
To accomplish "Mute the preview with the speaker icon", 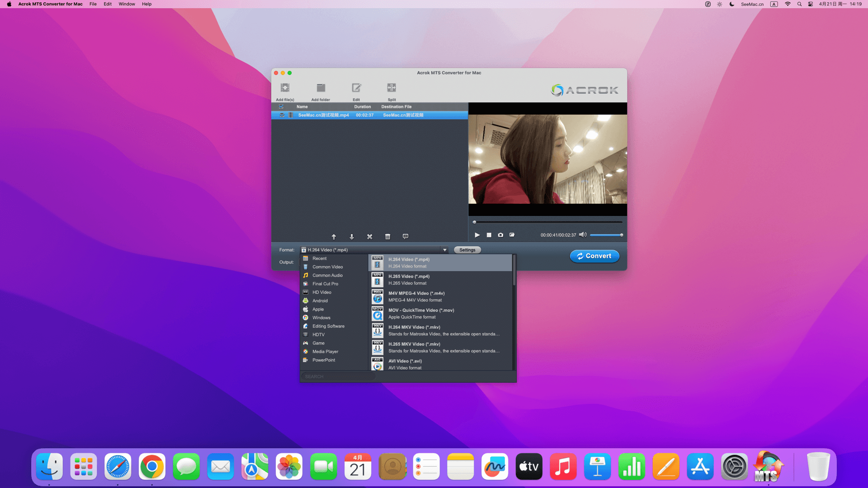I will pos(582,235).
